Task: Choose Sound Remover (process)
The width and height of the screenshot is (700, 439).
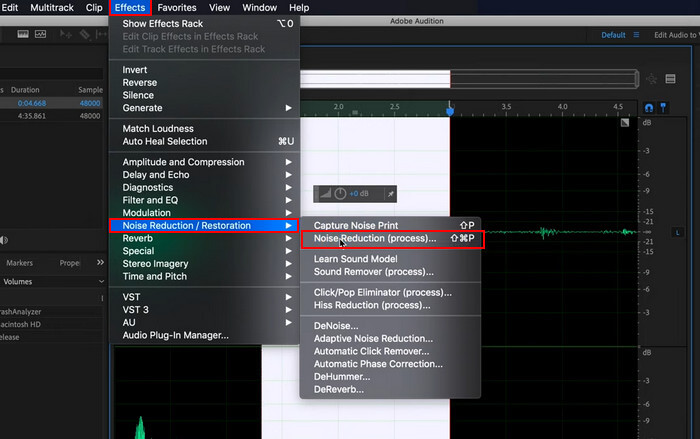Action: tap(391, 272)
